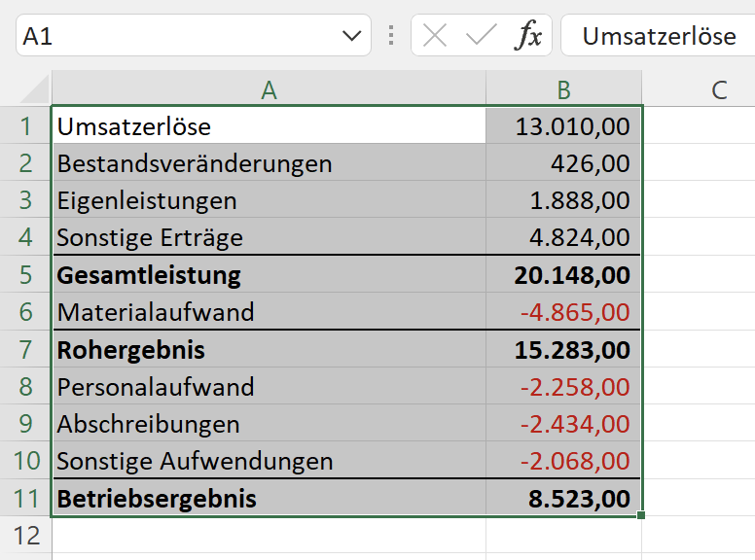Image resolution: width=755 pixels, height=560 pixels.
Task: Select the Betriebsergebnis cell
Action: (x=269, y=499)
